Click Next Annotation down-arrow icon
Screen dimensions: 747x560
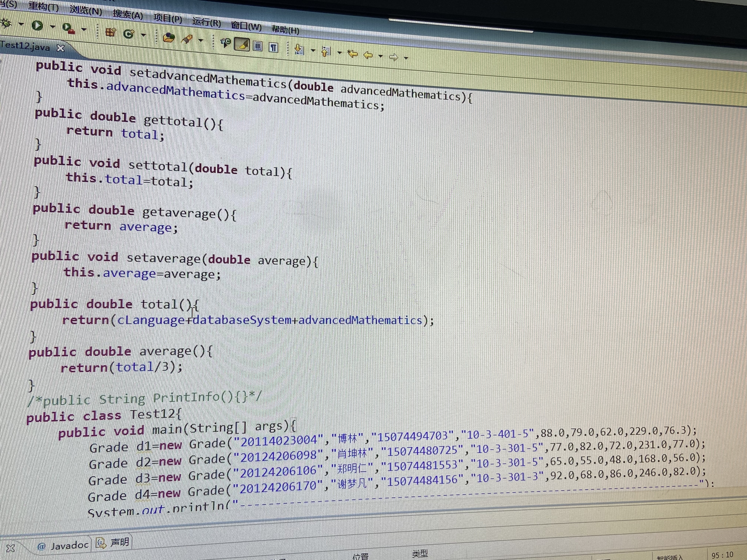pos(299,50)
